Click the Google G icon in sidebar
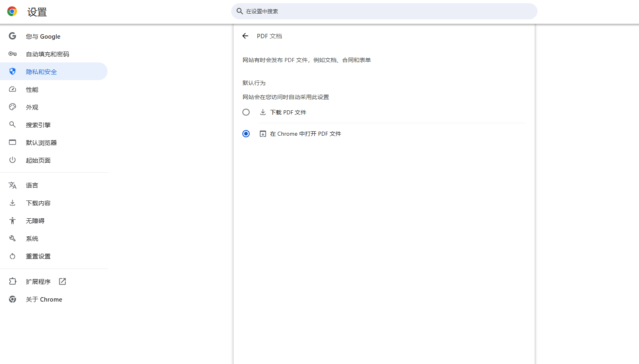 click(12, 36)
